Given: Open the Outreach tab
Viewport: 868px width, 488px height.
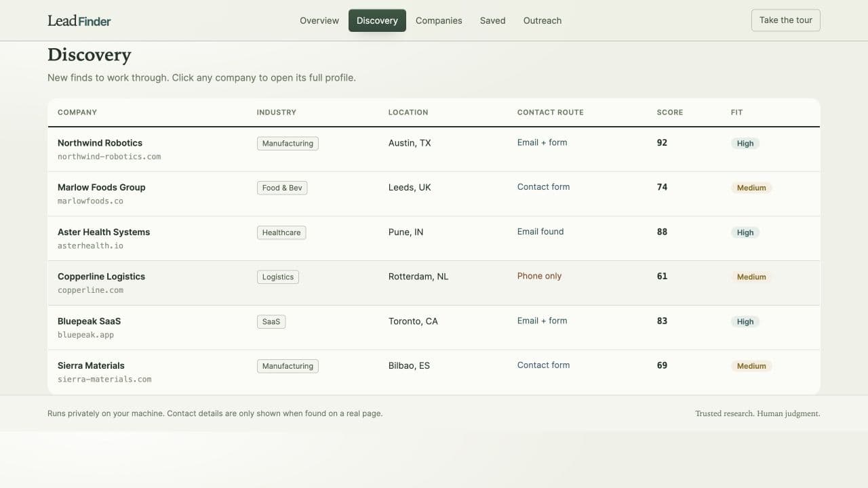Looking at the screenshot, I should (x=542, y=20).
